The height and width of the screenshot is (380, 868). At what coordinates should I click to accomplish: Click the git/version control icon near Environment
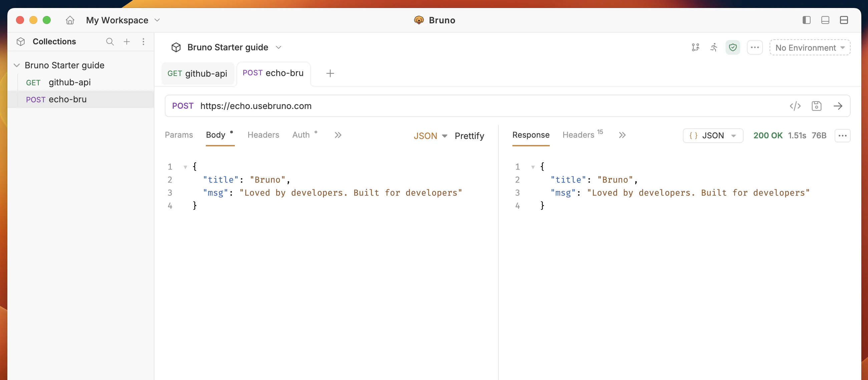click(696, 47)
